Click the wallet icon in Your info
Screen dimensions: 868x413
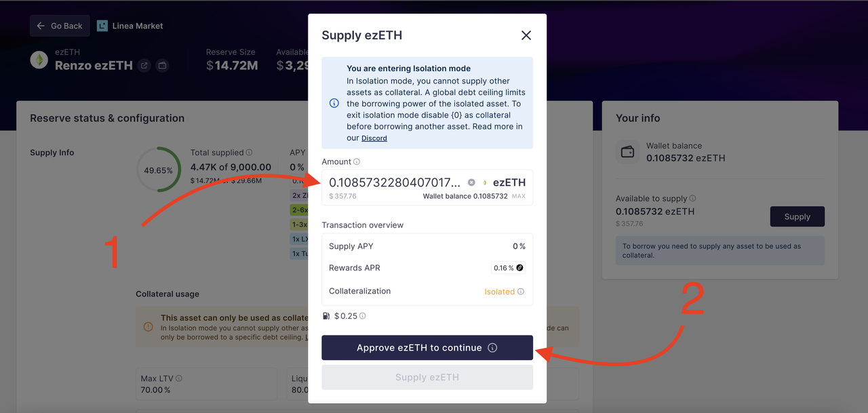pos(628,152)
